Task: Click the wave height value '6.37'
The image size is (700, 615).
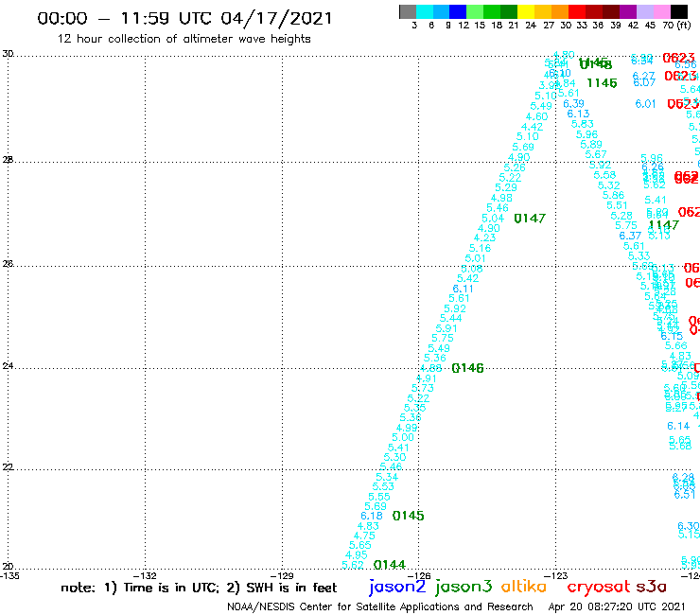Action: [x=630, y=236]
